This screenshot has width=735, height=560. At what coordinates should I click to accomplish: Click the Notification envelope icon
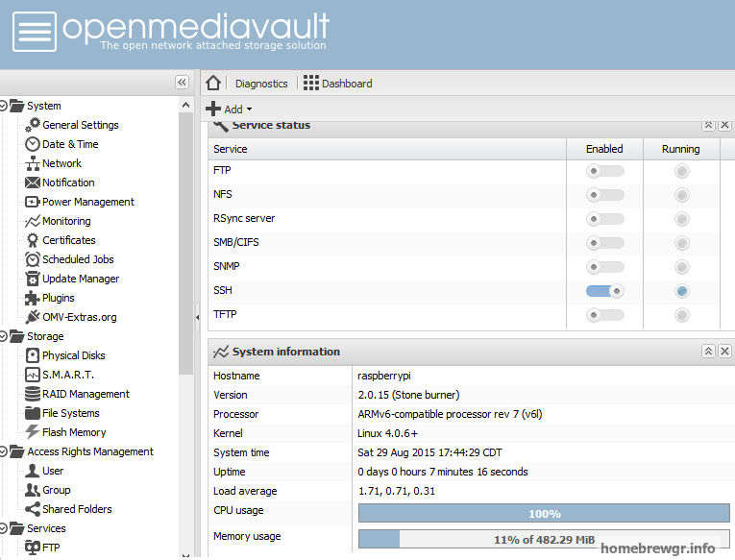(x=33, y=183)
